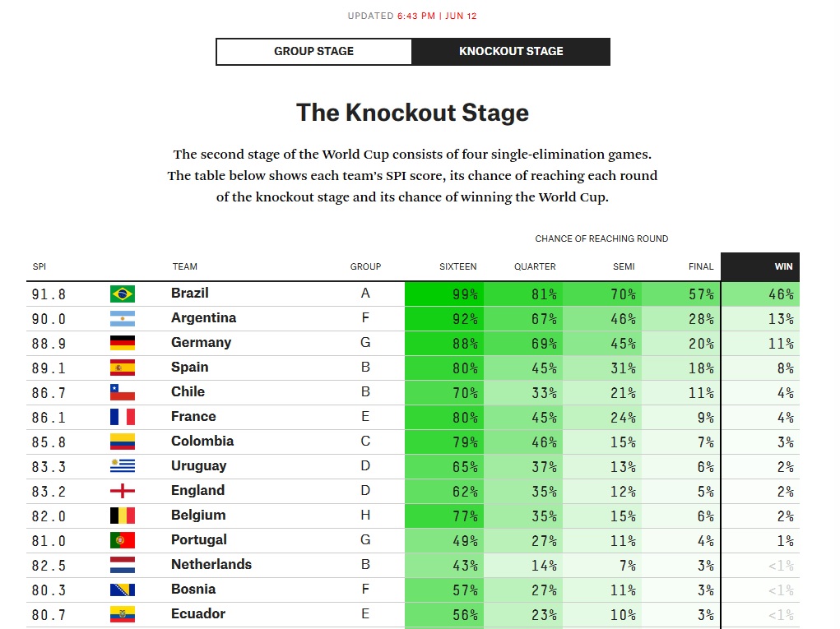Click Brazil's 46% win chance cell
Viewport: 840px width, 629px height.
(760, 294)
